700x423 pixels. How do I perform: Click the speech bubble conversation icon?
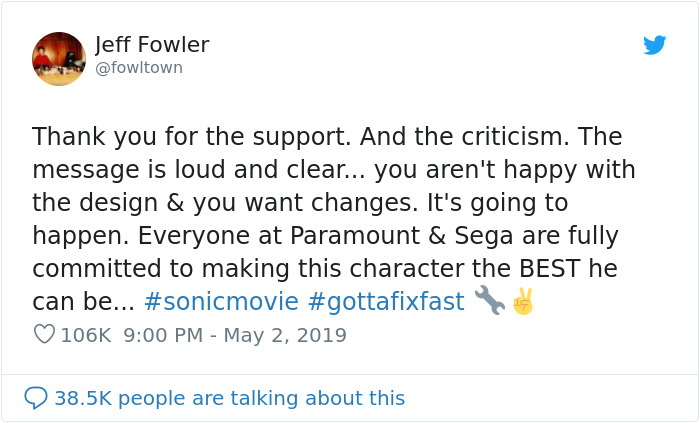click(x=36, y=398)
